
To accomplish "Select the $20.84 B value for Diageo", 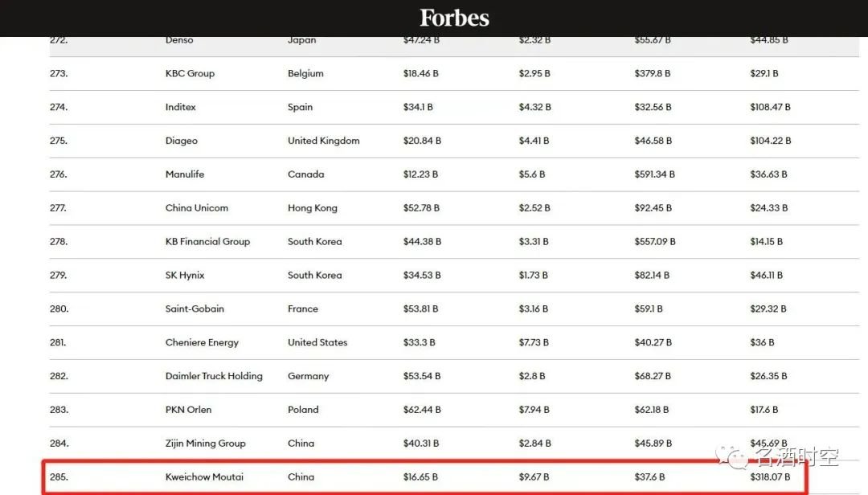I will pos(423,141).
